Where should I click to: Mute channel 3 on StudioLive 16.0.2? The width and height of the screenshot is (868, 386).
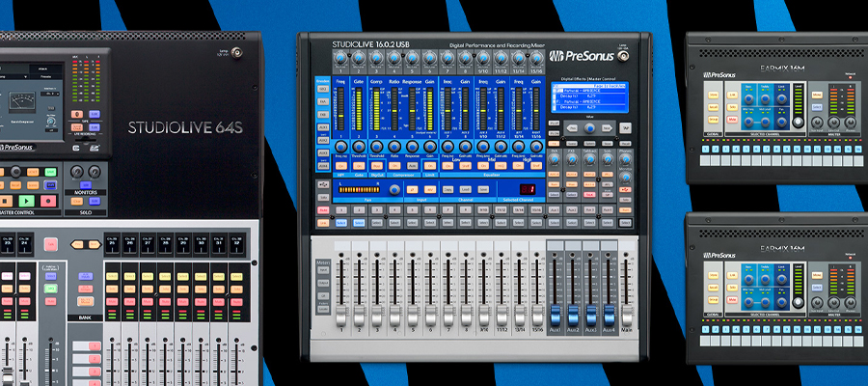(376, 210)
